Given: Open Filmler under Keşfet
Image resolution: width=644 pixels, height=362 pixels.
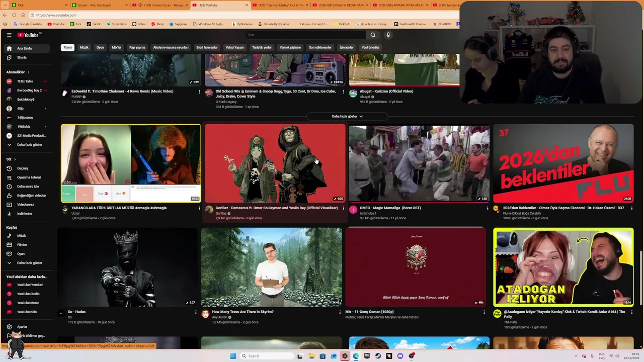Looking at the screenshot, I should click(28, 245).
